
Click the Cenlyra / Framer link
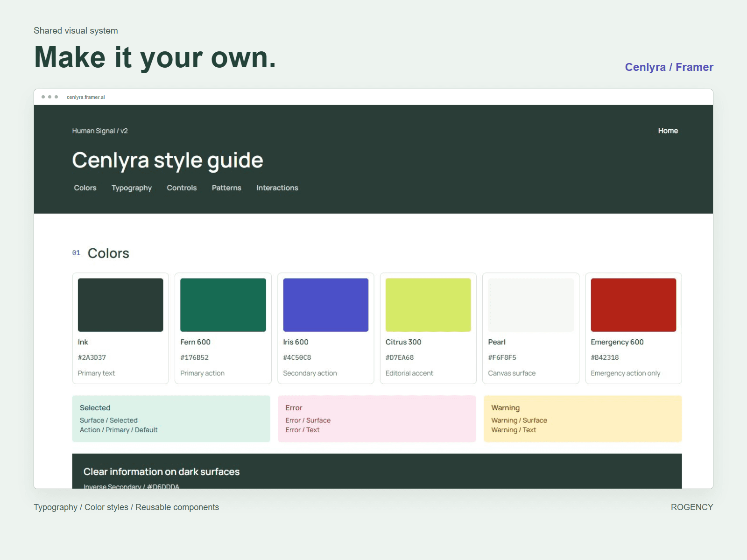(669, 67)
